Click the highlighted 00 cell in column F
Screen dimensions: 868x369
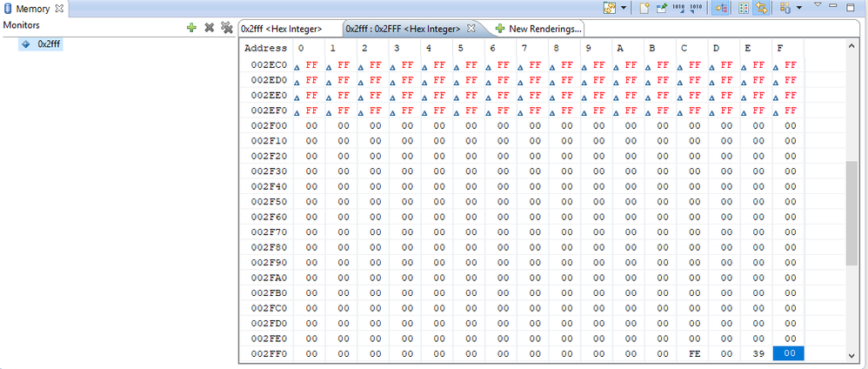point(788,353)
